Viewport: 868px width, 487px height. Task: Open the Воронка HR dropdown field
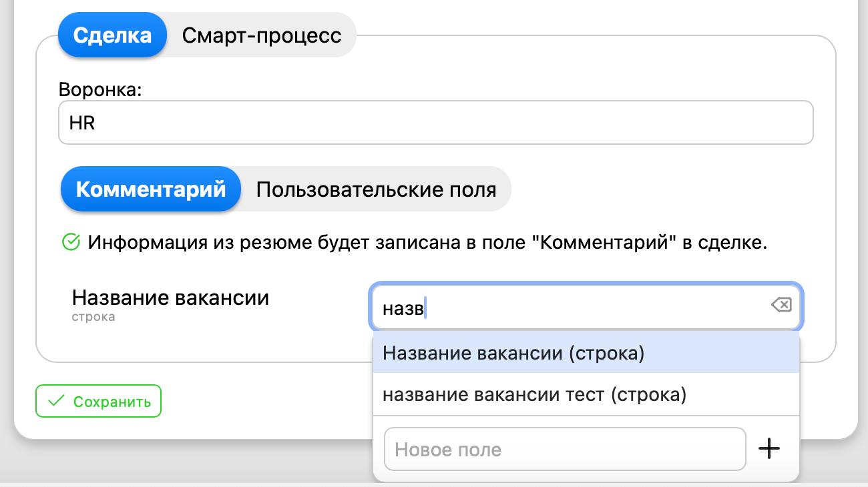pyautogui.click(x=436, y=123)
